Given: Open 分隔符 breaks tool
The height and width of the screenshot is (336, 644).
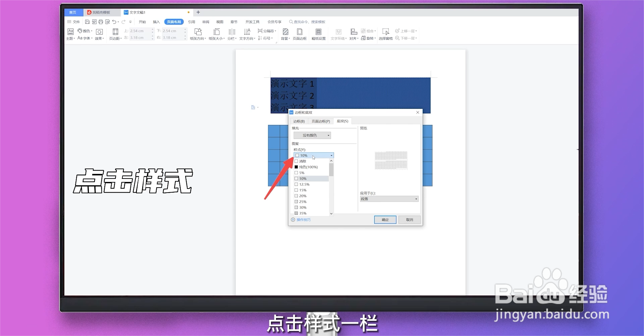Looking at the screenshot, I should pyautogui.click(x=267, y=31).
